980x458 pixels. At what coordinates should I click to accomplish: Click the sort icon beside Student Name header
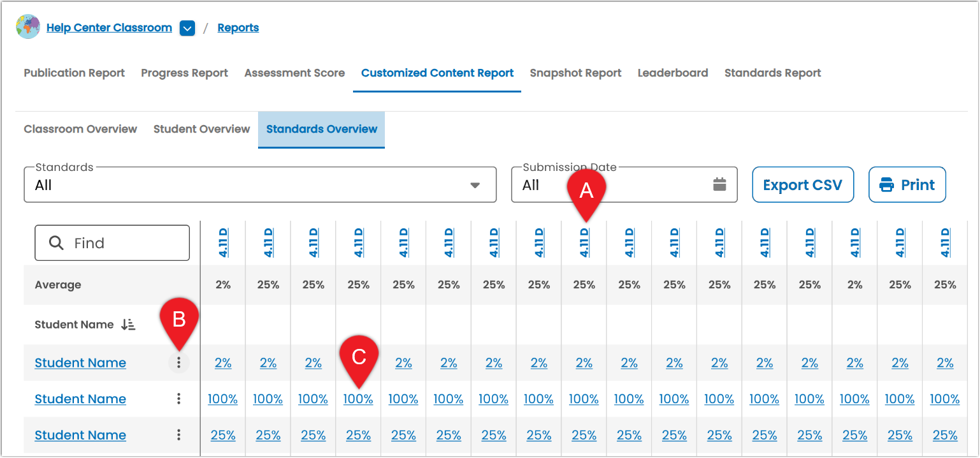[128, 325]
